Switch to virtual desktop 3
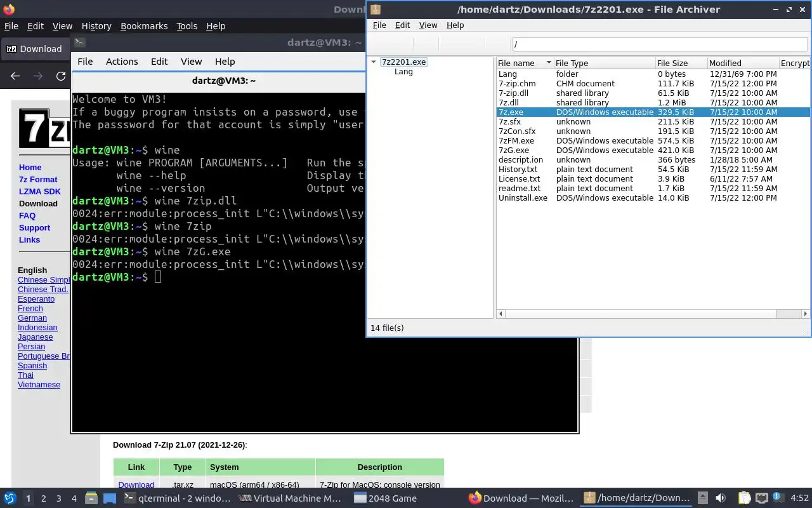This screenshot has width=812, height=508. 58,498
